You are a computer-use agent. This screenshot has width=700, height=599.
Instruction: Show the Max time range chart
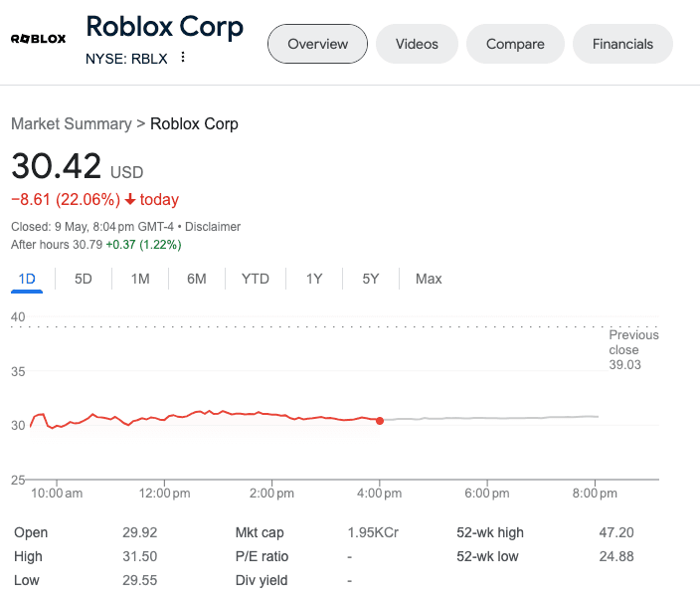tap(429, 279)
